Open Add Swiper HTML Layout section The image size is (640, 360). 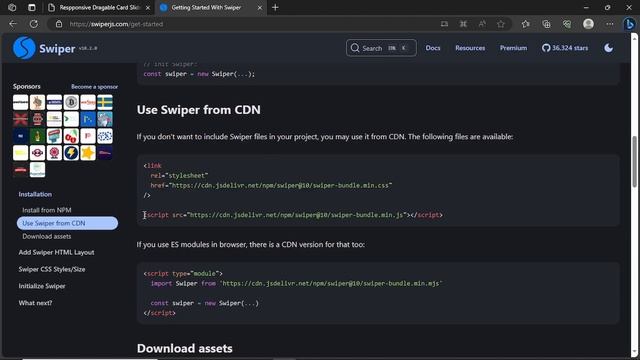(x=56, y=253)
